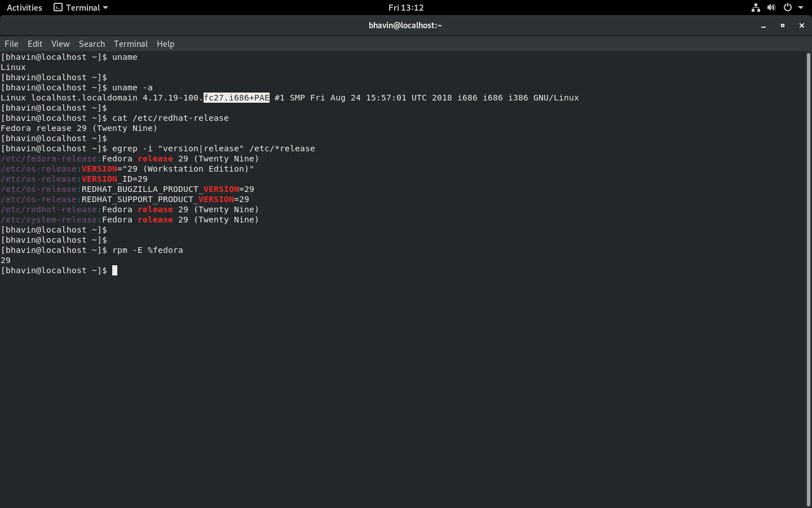Open the File menu
812x508 pixels.
coord(11,43)
